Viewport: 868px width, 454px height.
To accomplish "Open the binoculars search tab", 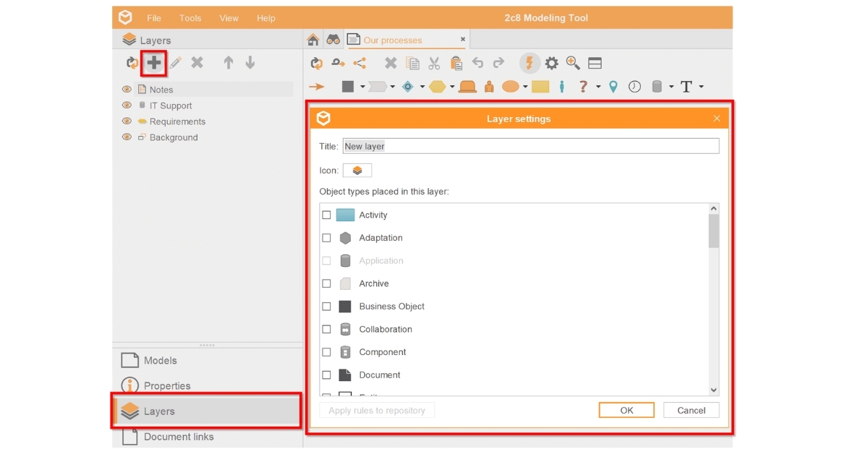I will pyautogui.click(x=333, y=40).
